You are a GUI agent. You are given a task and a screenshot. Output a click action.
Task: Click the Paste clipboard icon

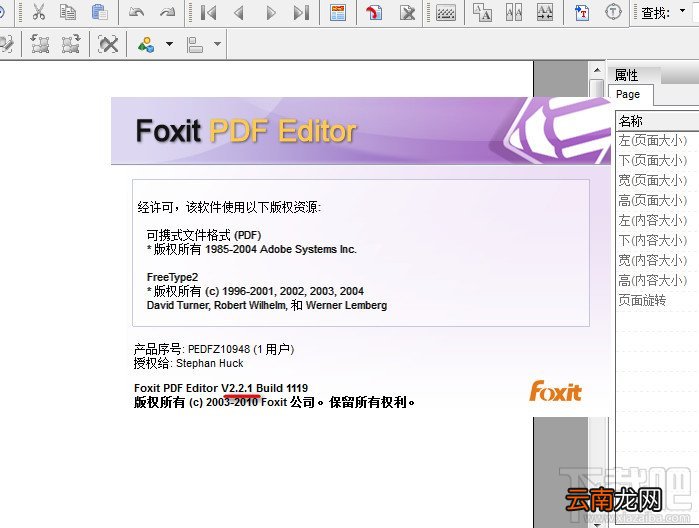99,12
